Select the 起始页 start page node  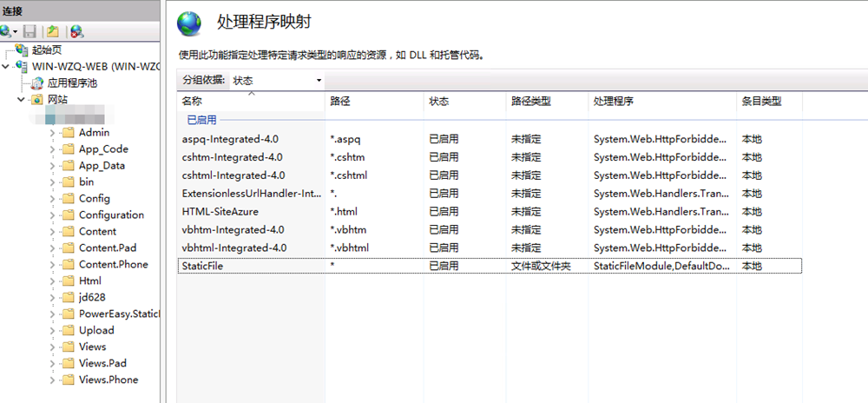[x=48, y=50]
